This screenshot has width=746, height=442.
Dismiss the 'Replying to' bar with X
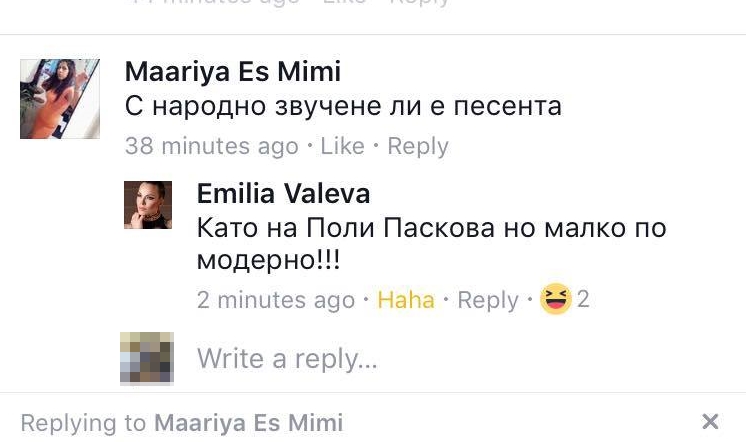coord(710,422)
